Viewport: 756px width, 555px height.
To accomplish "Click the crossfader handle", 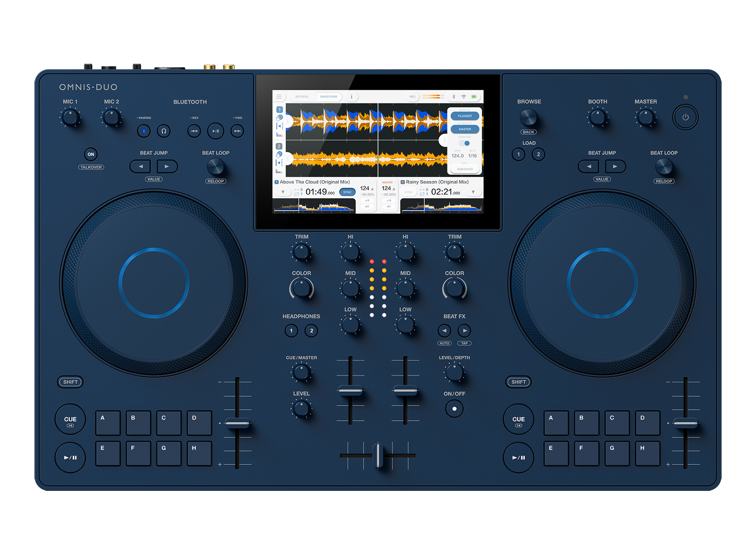I will pyautogui.click(x=378, y=455).
